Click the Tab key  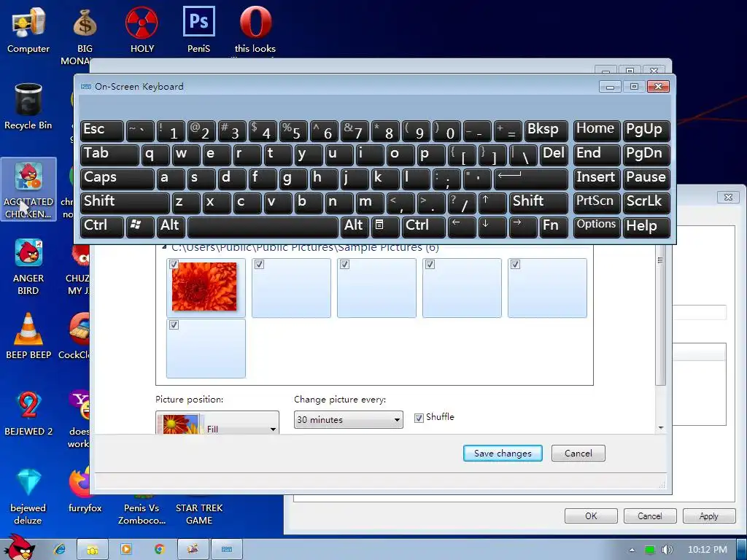[x=109, y=155]
